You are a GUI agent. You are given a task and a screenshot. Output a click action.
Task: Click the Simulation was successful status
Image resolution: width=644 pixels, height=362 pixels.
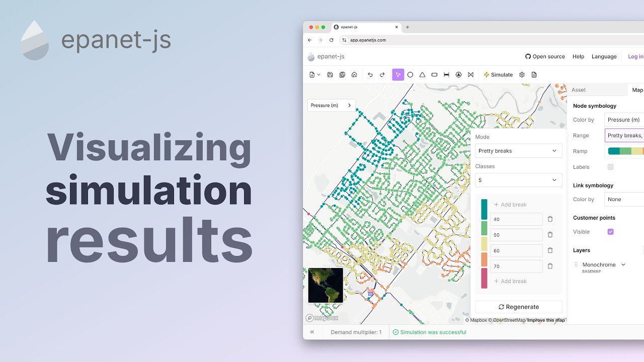pos(430,332)
